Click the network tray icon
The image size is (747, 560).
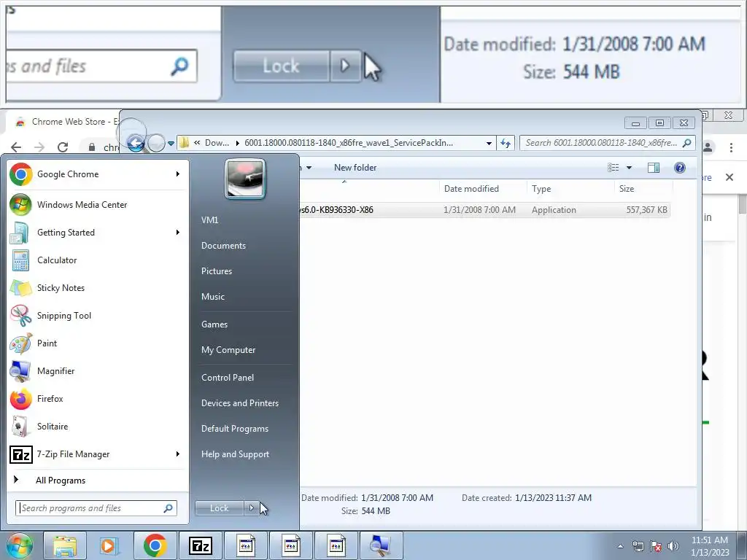pyautogui.click(x=638, y=546)
